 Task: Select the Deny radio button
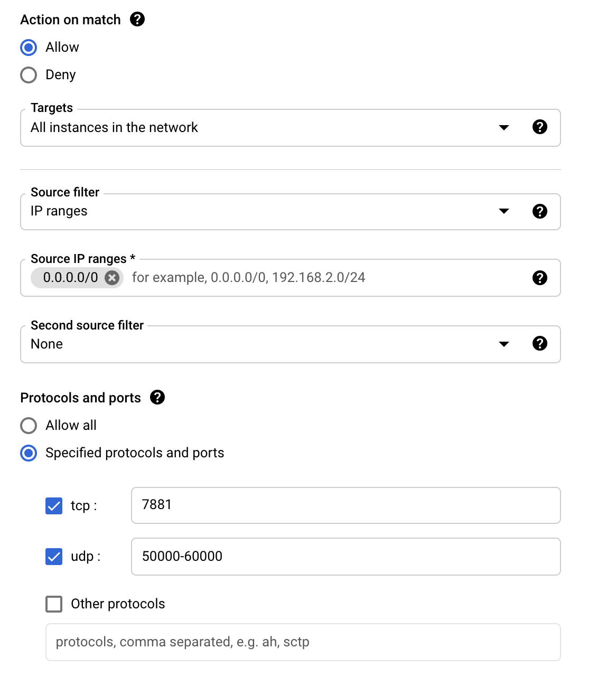pyautogui.click(x=29, y=75)
